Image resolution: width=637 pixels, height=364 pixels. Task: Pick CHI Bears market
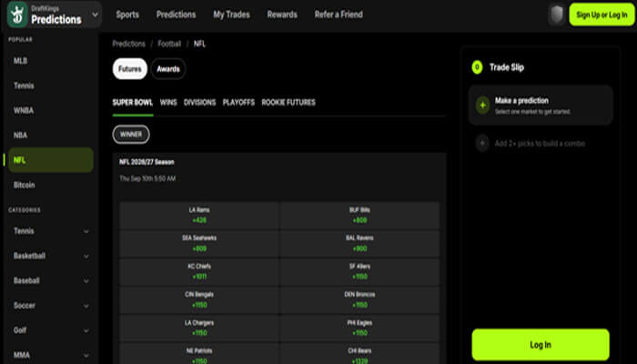pos(359,354)
